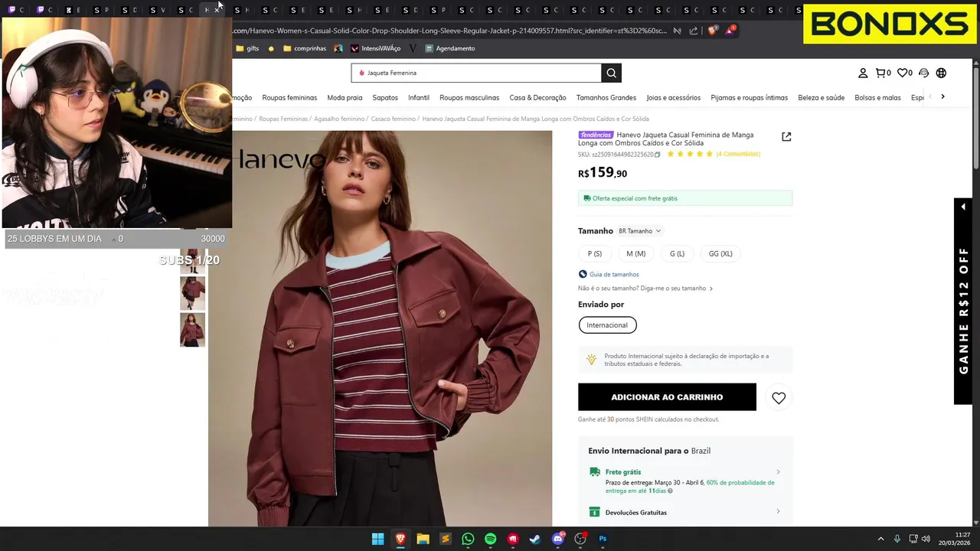Click the Guia de tamanhos ruler icon
Viewport: 980px width, 551px height.
[x=583, y=274]
